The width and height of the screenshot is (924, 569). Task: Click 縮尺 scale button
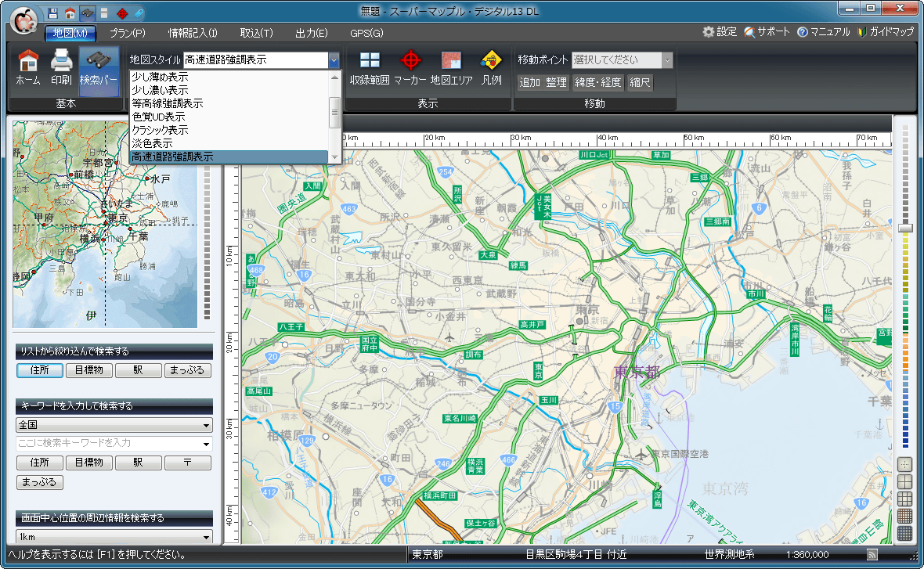pyautogui.click(x=640, y=82)
